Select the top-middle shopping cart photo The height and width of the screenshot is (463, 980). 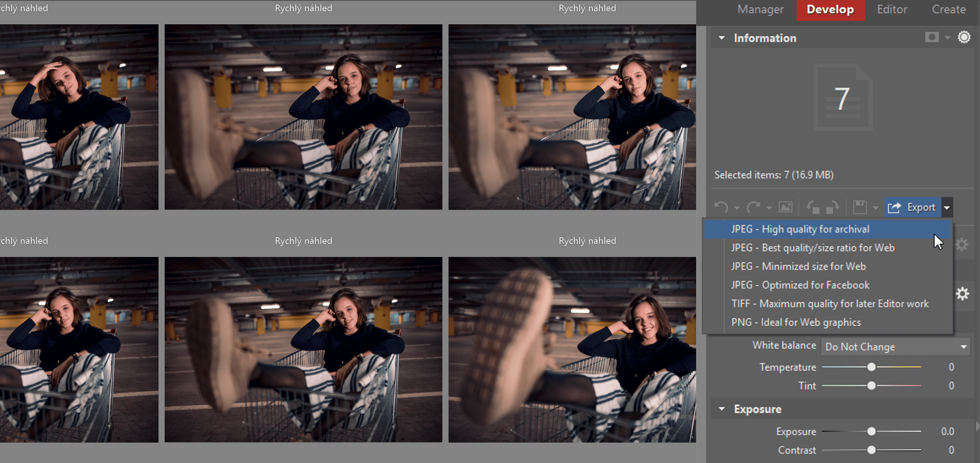click(304, 117)
